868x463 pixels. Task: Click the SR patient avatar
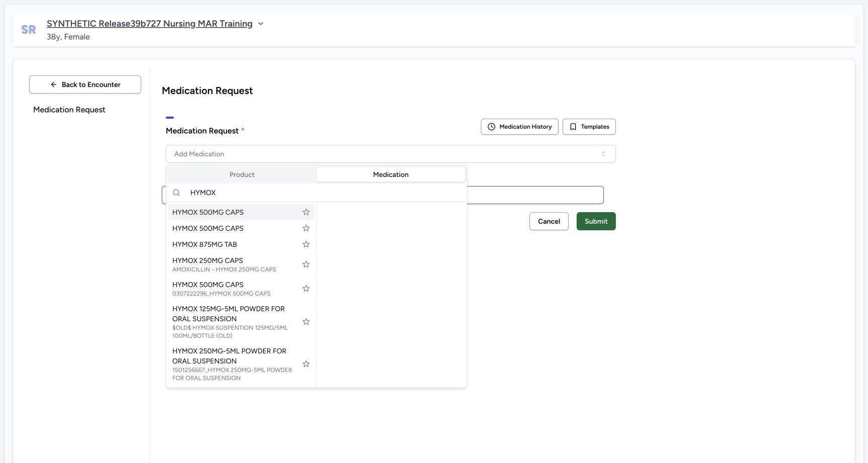(x=29, y=30)
